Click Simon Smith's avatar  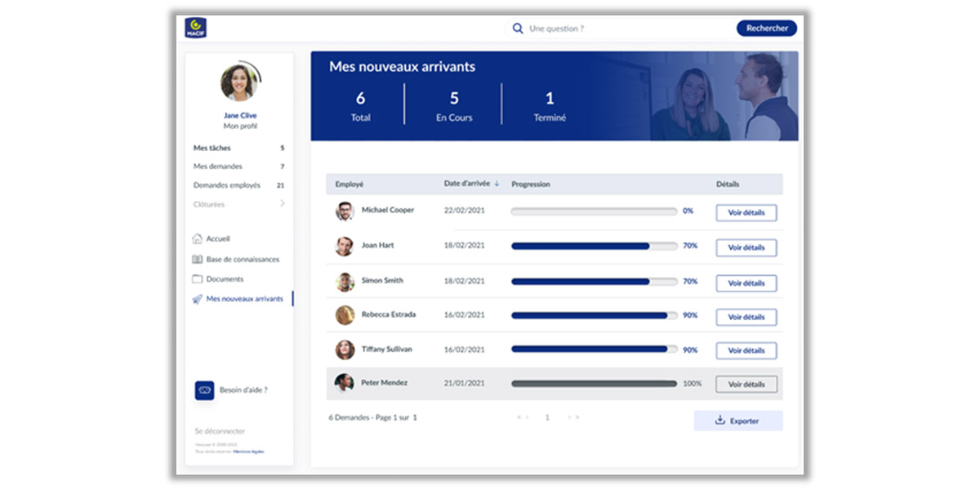pyautogui.click(x=345, y=282)
